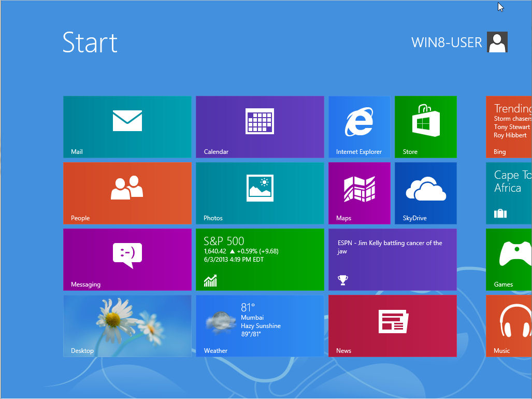Click the 'Weather' tile label

pos(215,351)
